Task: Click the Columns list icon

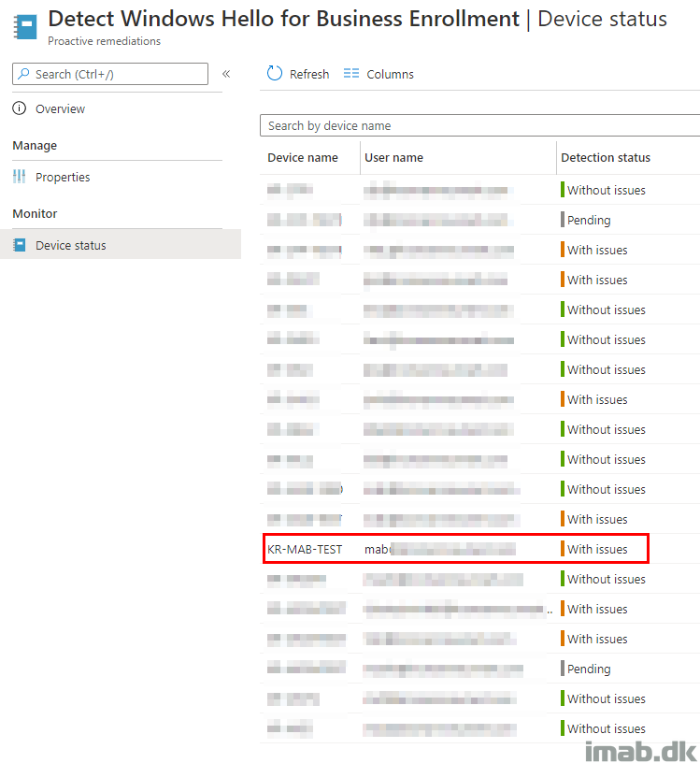Action: click(350, 74)
